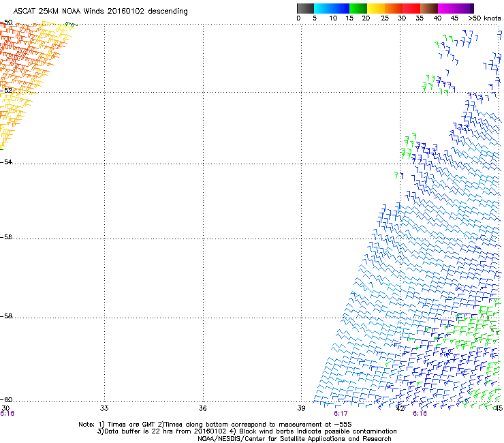The height and width of the screenshot is (443, 504).
Task: Click the '>50 knots' legend label
Action: point(484,18)
